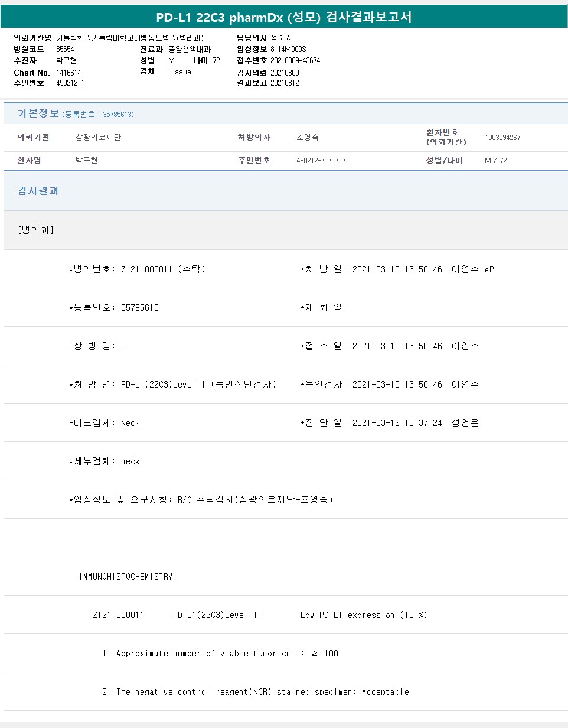Click the 검사결과 section header
The width and height of the screenshot is (568, 728).
[x=38, y=191]
